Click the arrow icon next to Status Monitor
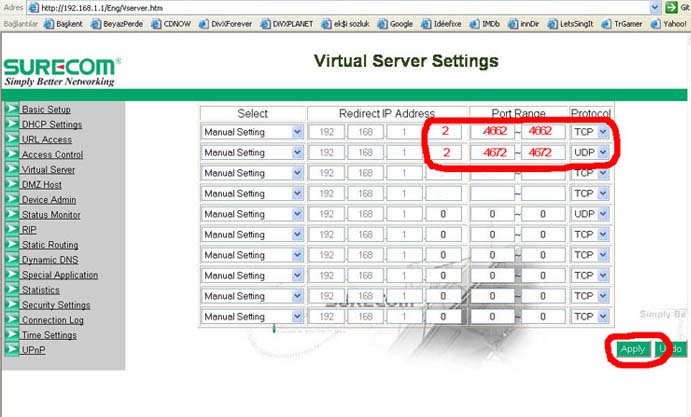Viewport: 691px width, 417px height. click(12, 214)
